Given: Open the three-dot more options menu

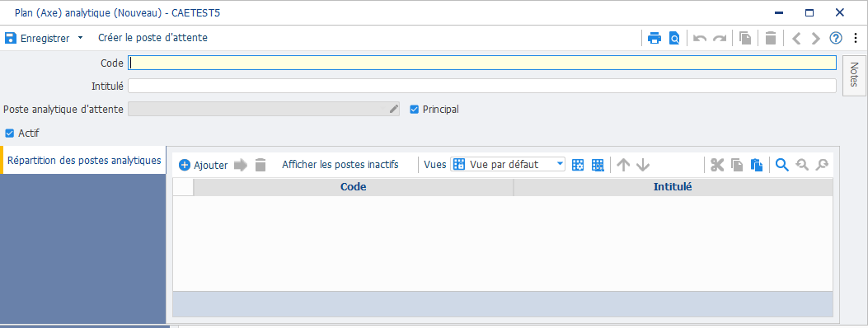Looking at the screenshot, I should point(856,38).
